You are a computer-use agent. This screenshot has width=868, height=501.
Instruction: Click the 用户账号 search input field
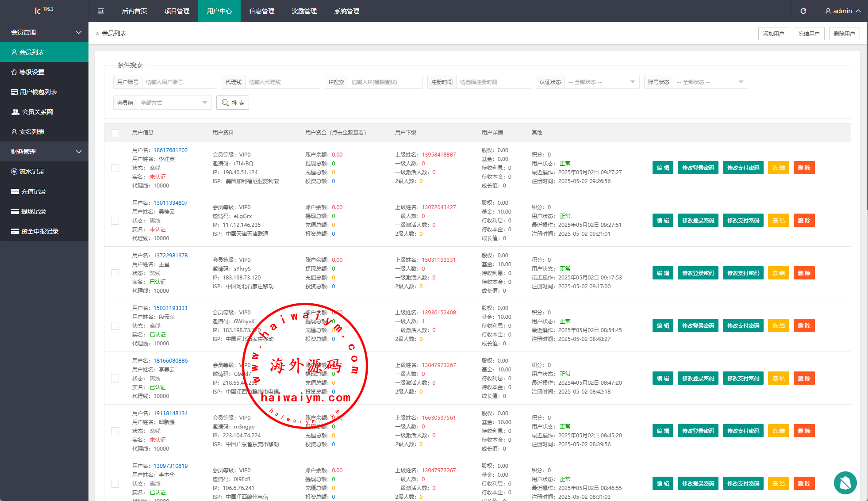[179, 82]
